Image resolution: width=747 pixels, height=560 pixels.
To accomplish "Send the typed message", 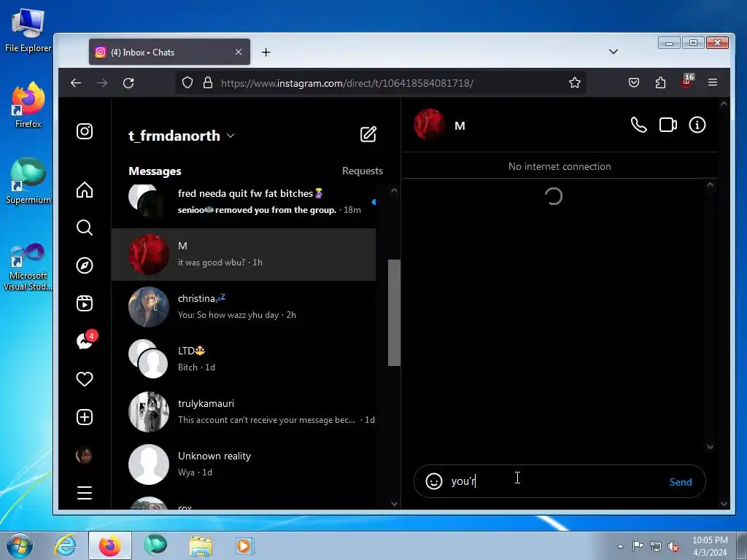I will click(x=681, y=482).
